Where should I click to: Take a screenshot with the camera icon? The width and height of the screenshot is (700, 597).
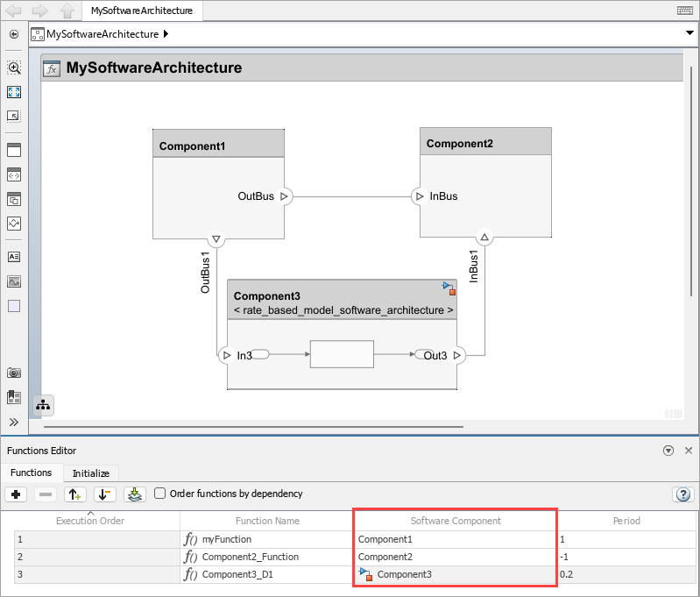(x=14, y=373)
